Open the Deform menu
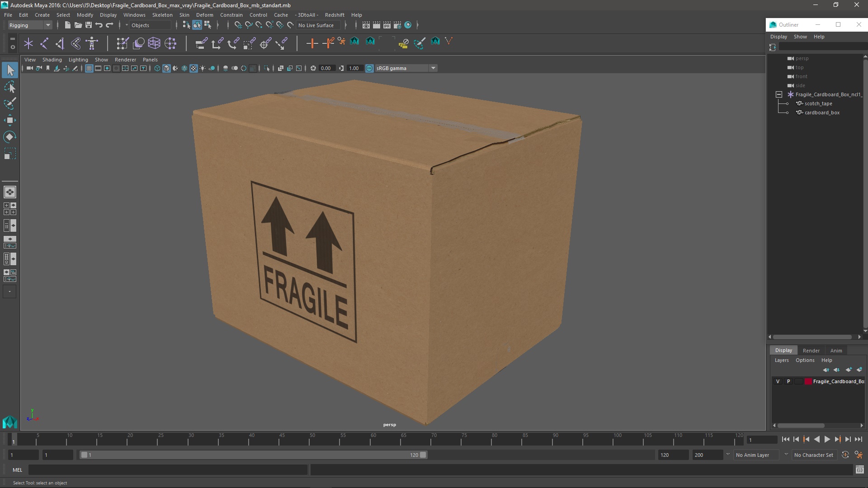This screenshot has height=488, width=868. [x=204, y=15]
